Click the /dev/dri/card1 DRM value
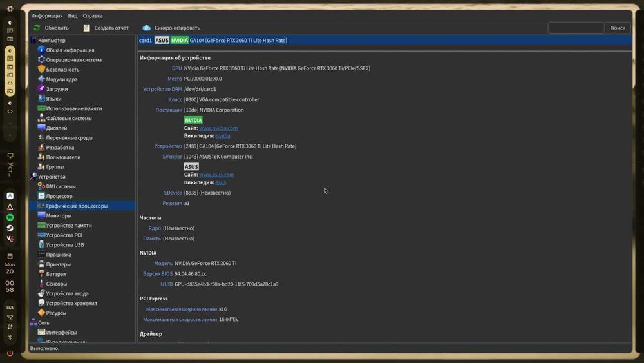Image resolution: width=644 pixels, height=363 pixels. 200,89
